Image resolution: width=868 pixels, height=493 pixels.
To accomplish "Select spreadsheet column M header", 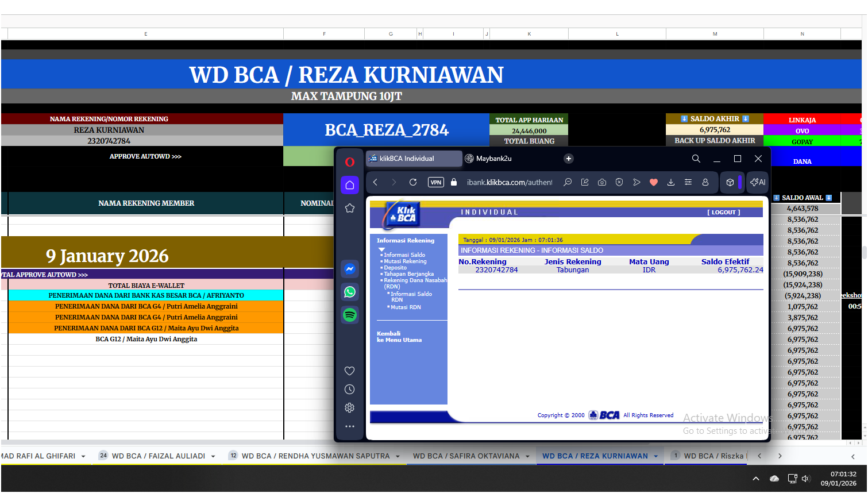I will click(715, 34).
